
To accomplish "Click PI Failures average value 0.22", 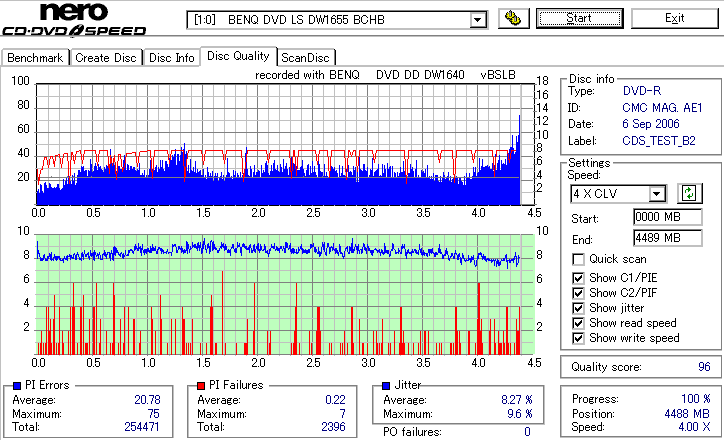I will [335, 399].
